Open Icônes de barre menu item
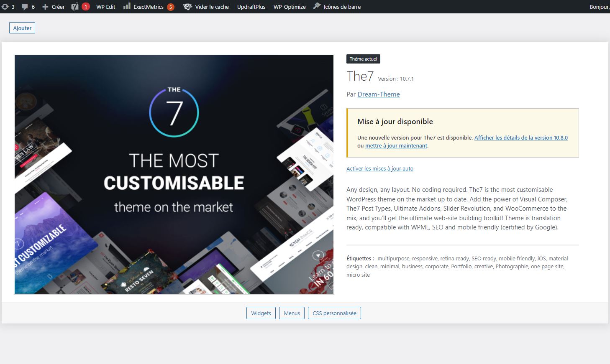The width and height of the screenshot is (610, 364). [x=342, y=7]
